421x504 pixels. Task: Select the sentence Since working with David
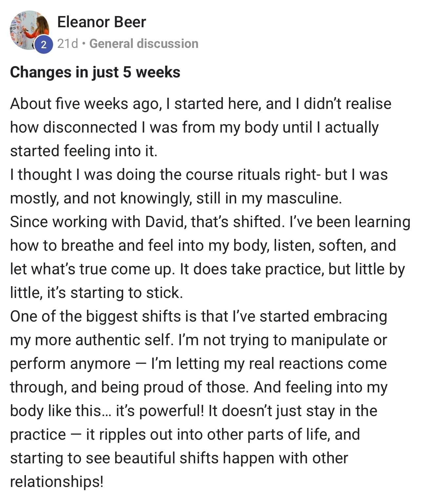(146, 222)
